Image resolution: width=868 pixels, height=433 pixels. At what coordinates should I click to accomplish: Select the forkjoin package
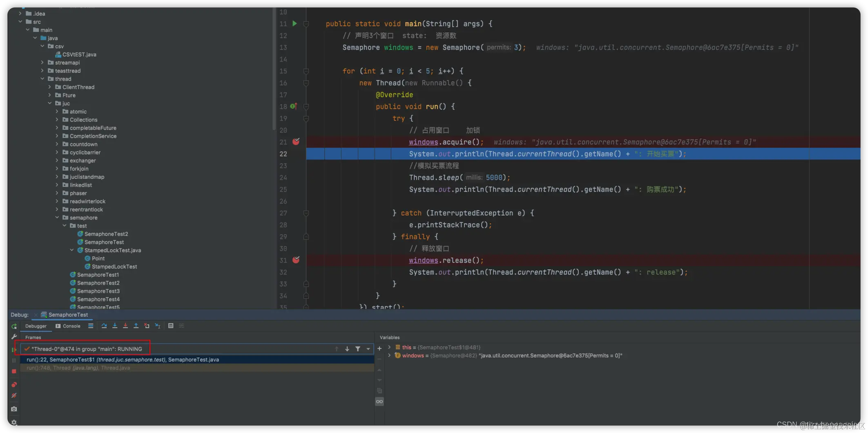pyautogui.click(x=75, y=169)
